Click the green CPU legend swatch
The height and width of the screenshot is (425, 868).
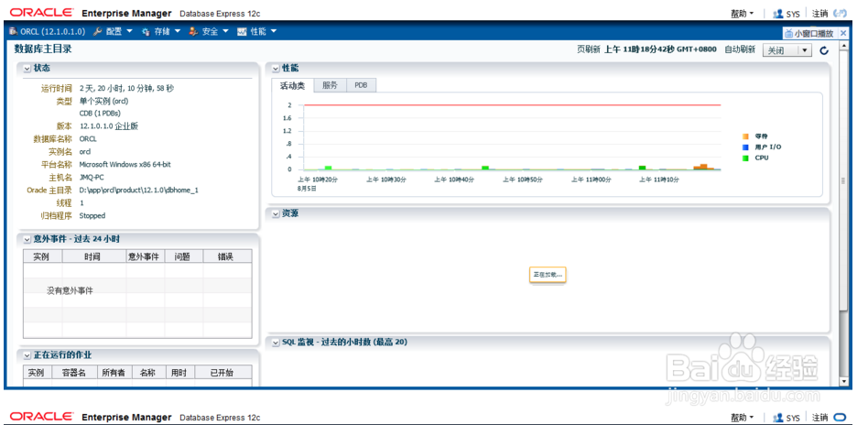pyautogui.click(x=745, y=158)
